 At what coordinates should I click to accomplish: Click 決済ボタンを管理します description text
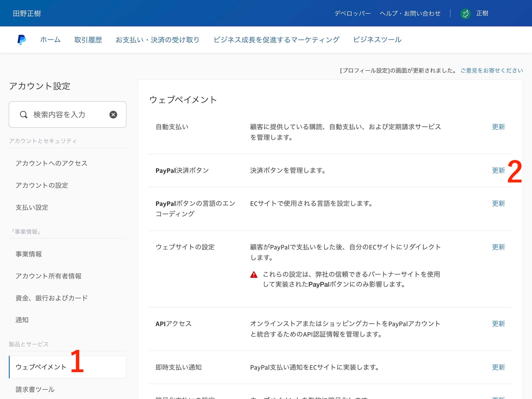(288, 171)
